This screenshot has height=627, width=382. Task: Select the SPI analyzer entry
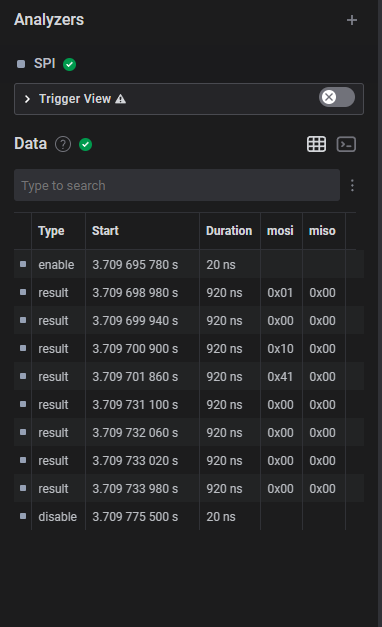coord(44,64)
